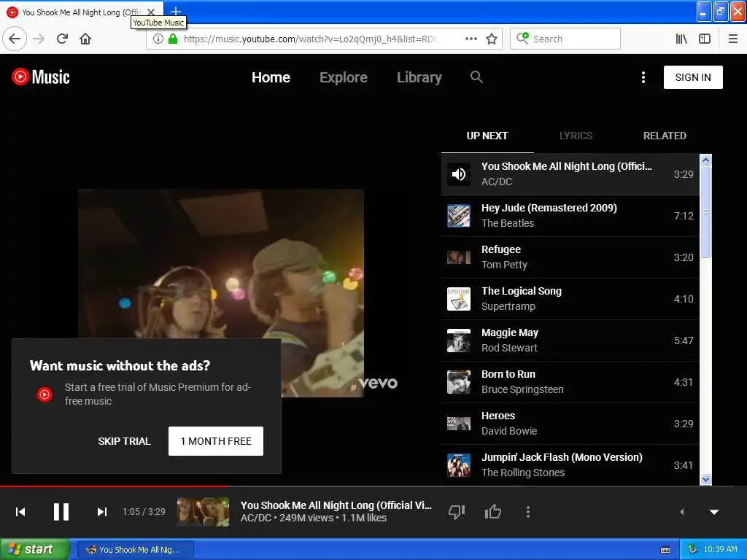
Task: Click the queue scrollbar down arrow
Action: tap(705, 480)
